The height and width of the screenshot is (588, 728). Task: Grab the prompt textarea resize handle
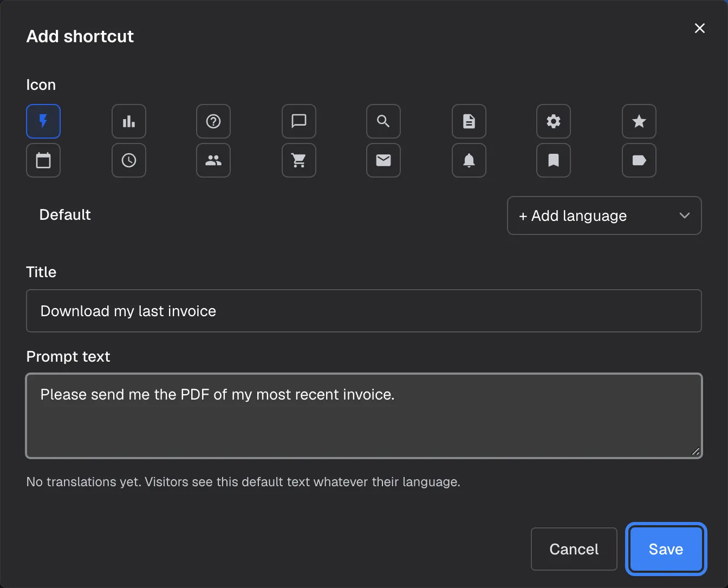(696, 452)
